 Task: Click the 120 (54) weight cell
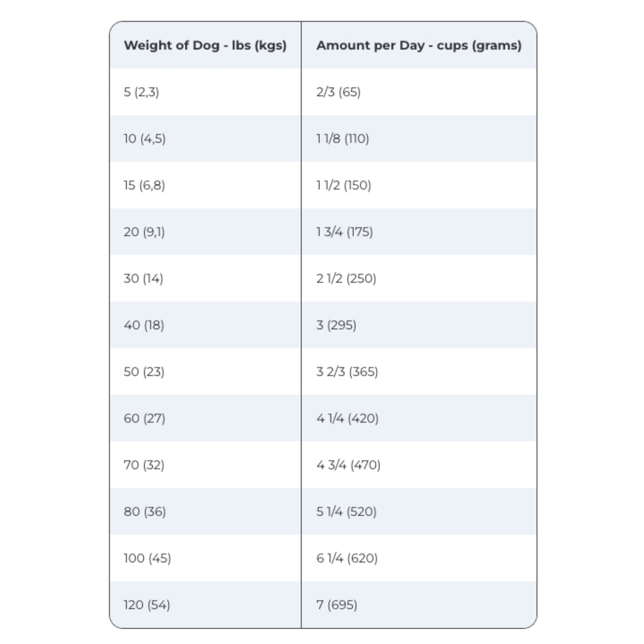point(147,605)
